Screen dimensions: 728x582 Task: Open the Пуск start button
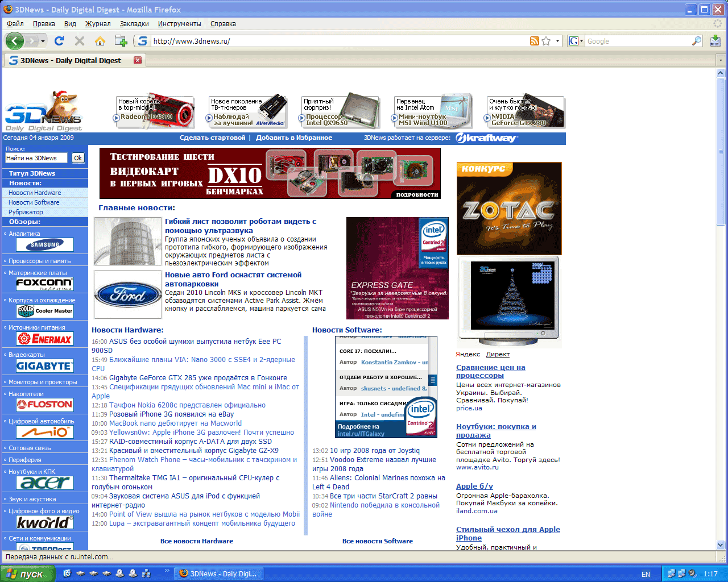27,574
